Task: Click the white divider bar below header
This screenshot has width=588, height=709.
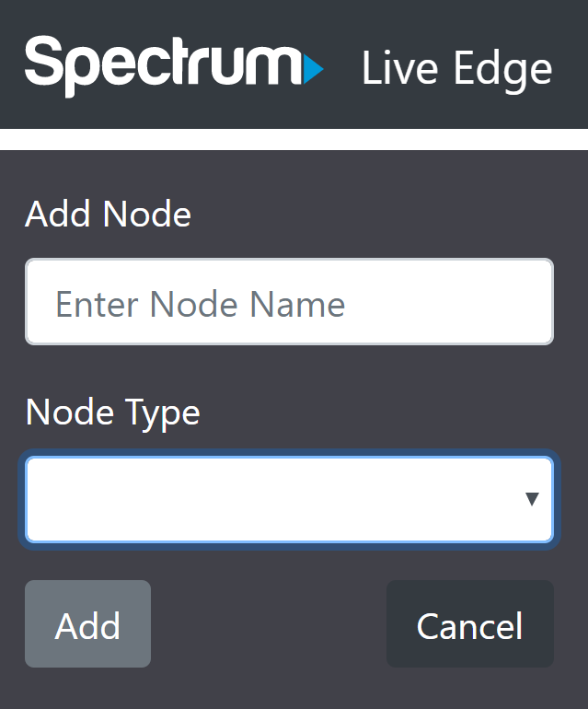Action: pos(294,139)
